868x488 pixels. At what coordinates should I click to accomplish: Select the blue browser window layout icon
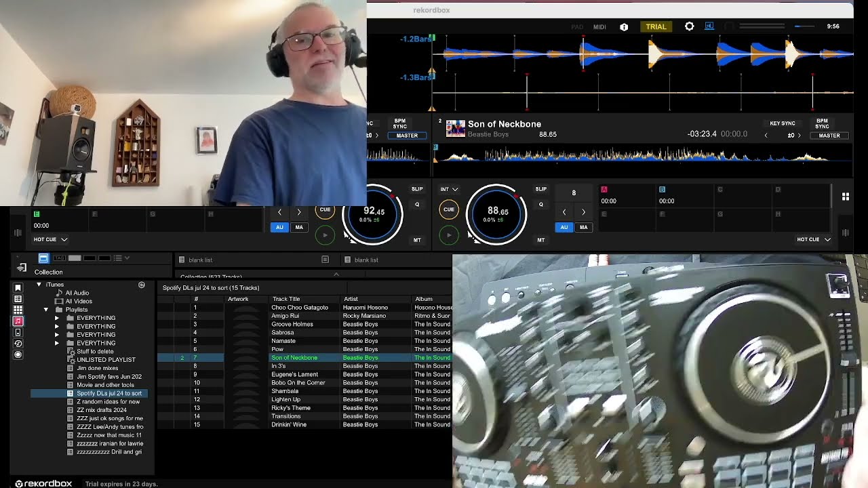point(43,258)
